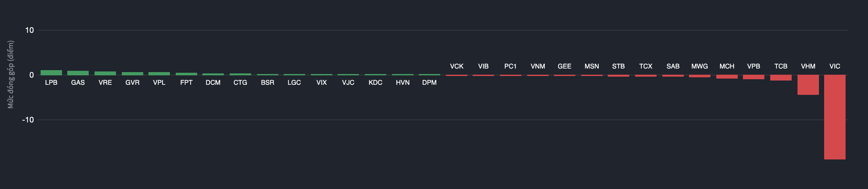Click the HVN ticker label
The width and height of the screenshot is (868, 189).
[402, 82]
